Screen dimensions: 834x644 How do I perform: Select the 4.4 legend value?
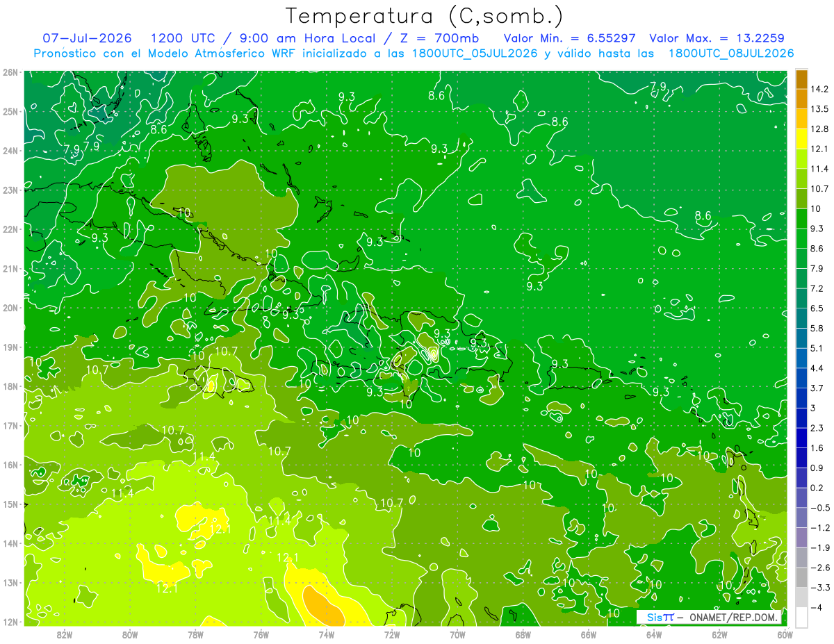[x=817, y=368]
